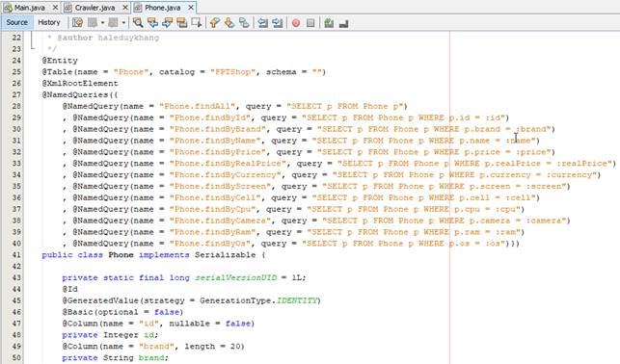Click the @Basic(optional = false) line
620x364 pixels.
tap(122, 312)
